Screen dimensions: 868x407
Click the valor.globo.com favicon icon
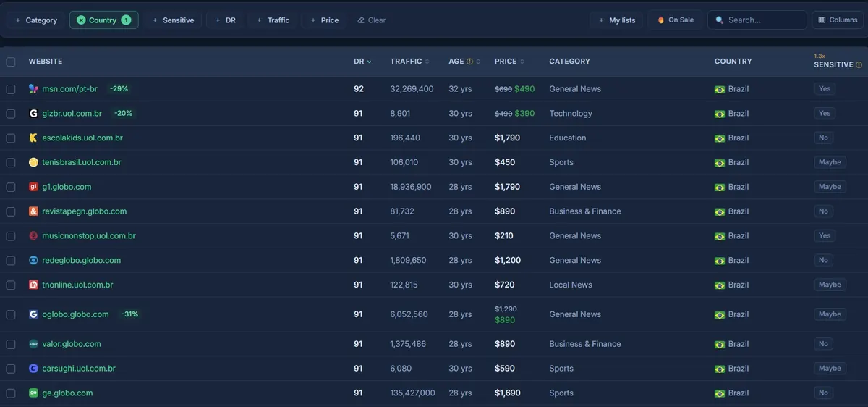click(x=33, y=344)
